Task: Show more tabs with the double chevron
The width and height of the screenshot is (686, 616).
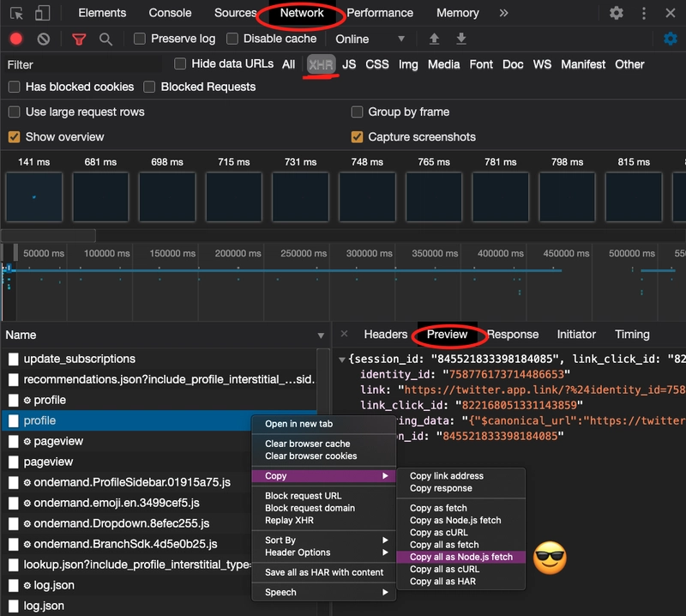Action: point(504,13)
